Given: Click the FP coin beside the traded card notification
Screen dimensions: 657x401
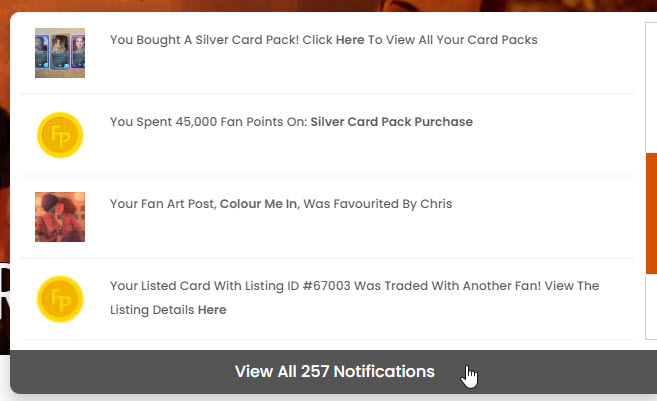Looking at the screenshot, I should (x=60, y=299).
